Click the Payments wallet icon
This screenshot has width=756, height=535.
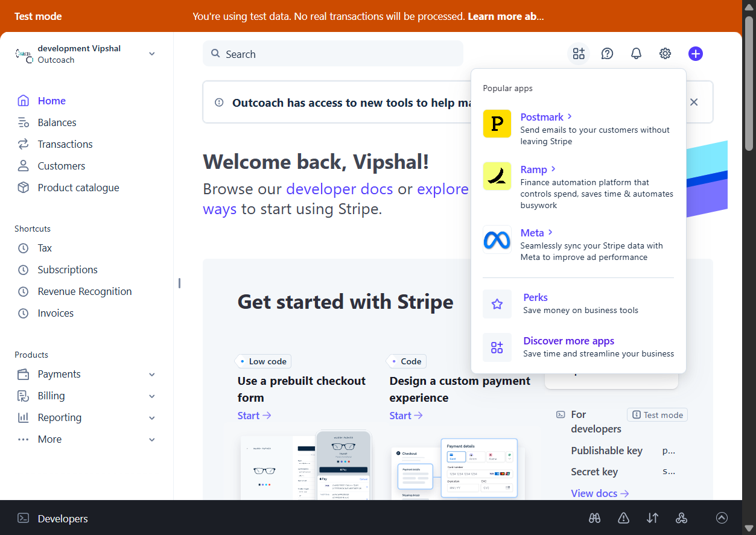click(x=23, y=374)
